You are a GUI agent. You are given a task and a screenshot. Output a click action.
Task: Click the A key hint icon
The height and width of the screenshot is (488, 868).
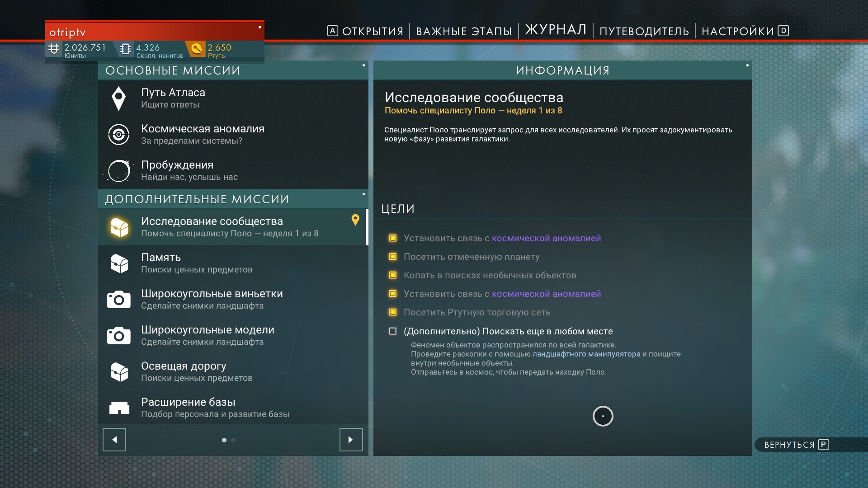[x=332, y=31]
